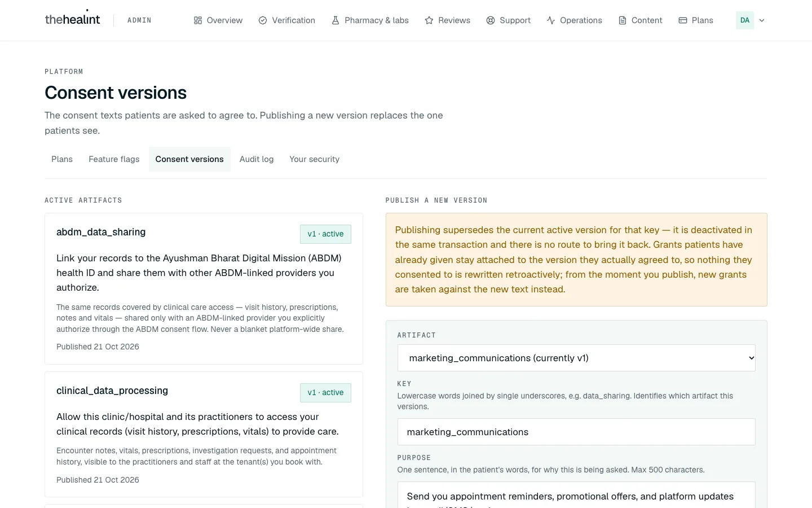This screenshot has width=812, height=508.
Task: Click the Operations activity pulse icon
Action: tap(551, 20)
